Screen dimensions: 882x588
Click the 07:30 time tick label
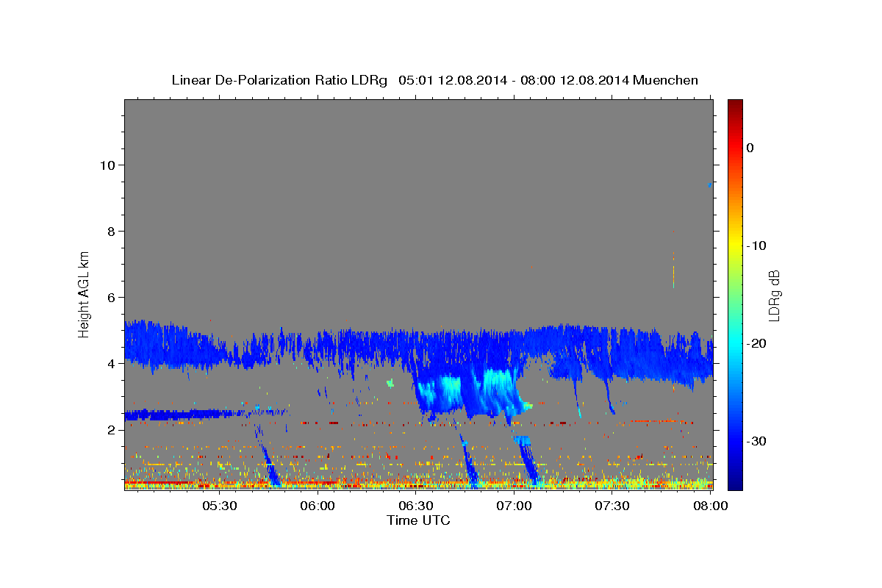tap(612, 506)
